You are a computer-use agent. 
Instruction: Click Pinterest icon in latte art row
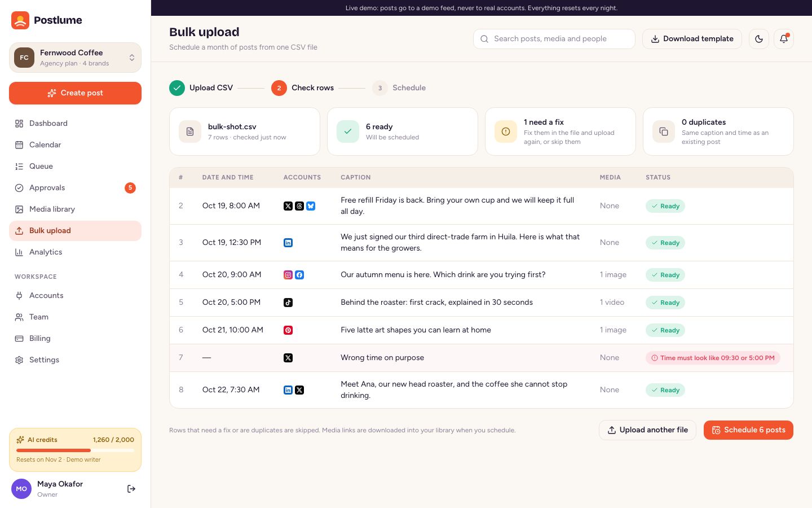288,330
